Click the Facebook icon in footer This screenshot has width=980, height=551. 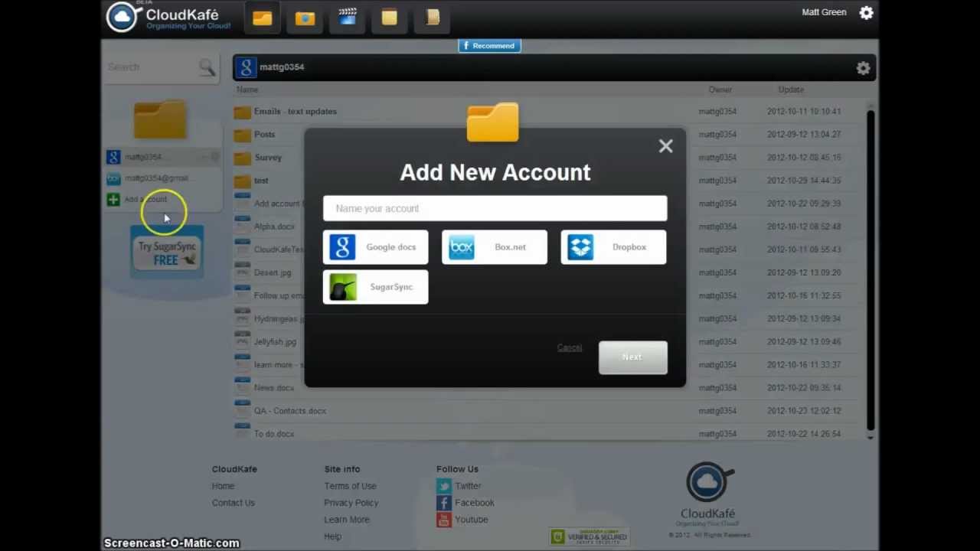click(444, 503)
